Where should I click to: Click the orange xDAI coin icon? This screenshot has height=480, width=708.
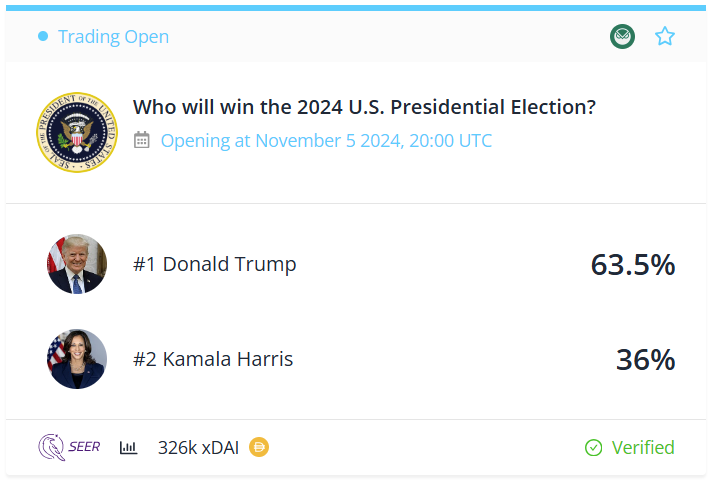259,447
